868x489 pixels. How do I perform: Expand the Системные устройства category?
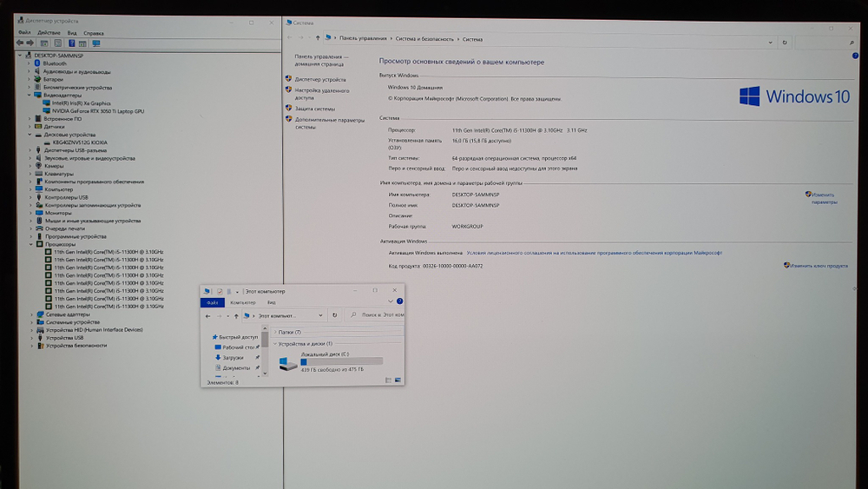[31, 322]
